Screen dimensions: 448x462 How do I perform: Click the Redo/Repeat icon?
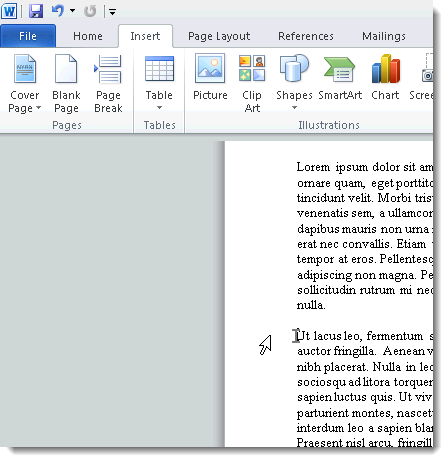pos(90,11)
